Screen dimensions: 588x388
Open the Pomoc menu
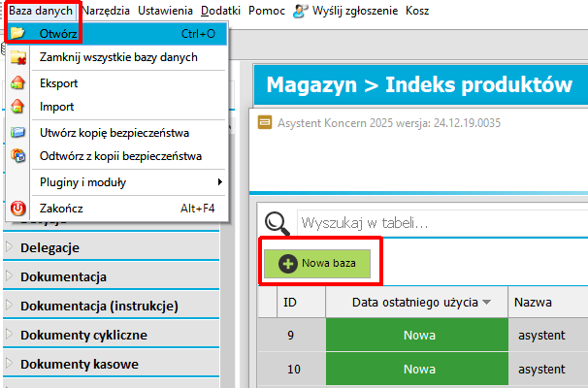[267, 11]
